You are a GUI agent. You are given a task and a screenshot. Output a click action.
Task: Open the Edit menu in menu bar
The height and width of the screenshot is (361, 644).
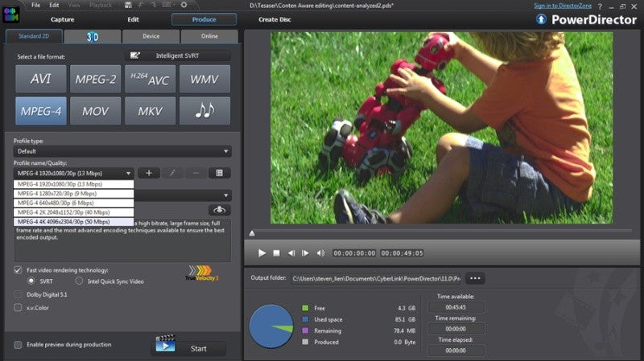coord(54,6)
